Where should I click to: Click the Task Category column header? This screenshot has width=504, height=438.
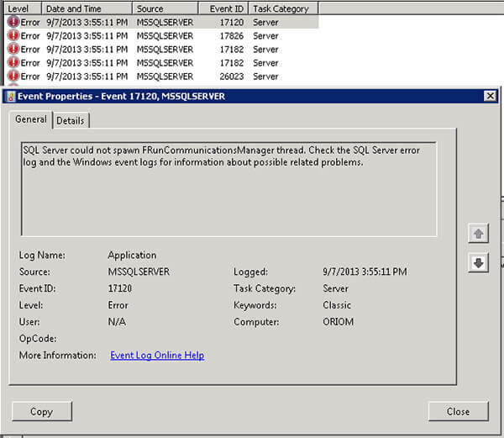click(281, 8)
